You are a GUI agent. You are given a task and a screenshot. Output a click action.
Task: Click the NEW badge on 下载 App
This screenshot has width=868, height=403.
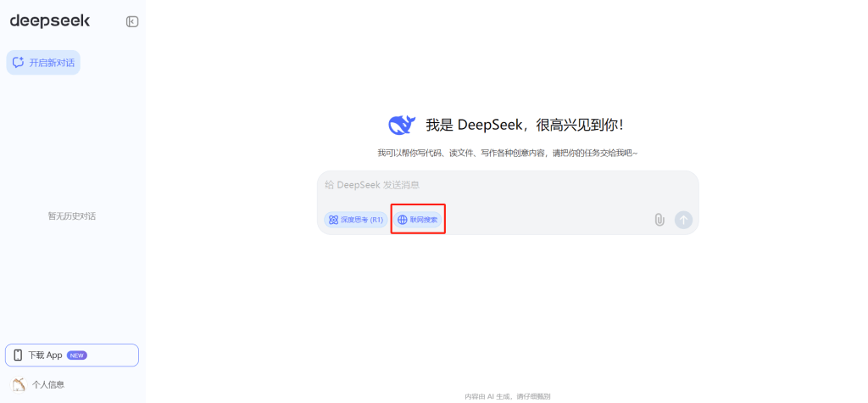(77, 355)
